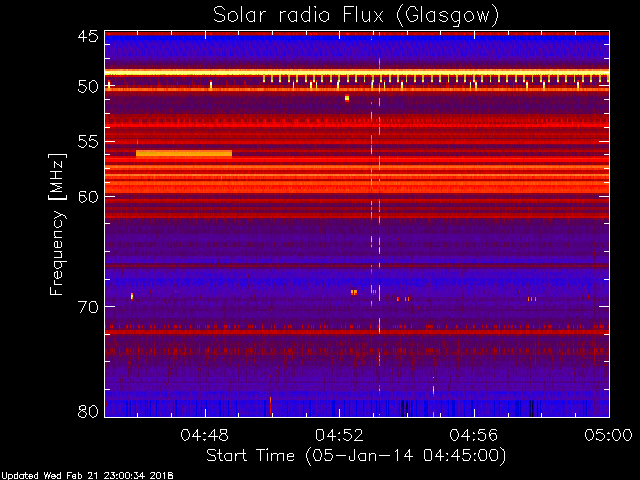
Task: Click the 05:00 time tick label
Action: point(609,435)
